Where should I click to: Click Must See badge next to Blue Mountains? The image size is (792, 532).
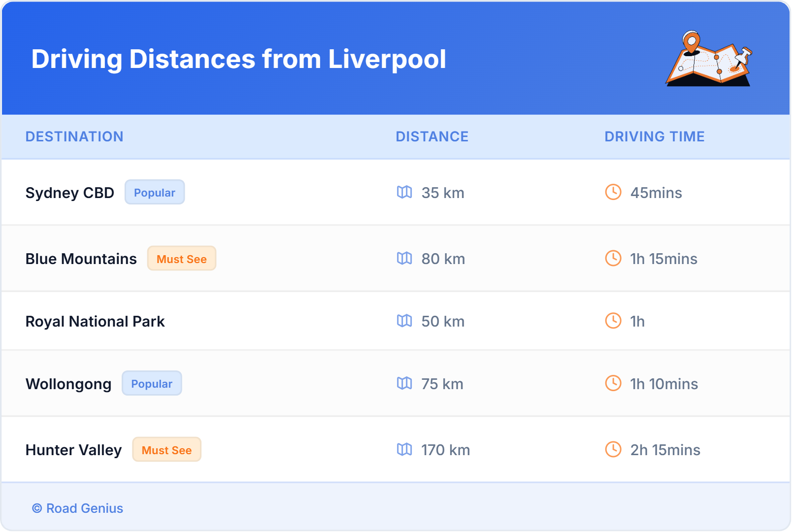point(182,259)
